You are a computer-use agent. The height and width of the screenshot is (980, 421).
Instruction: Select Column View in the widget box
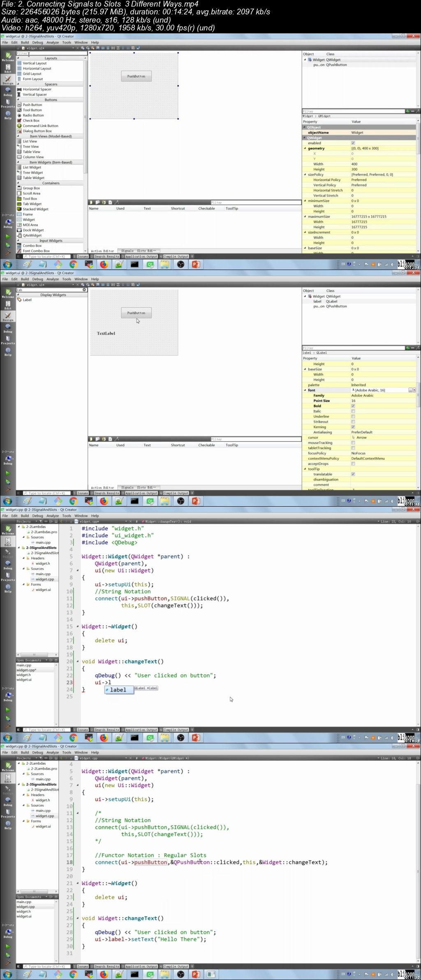[x=33, y=157]
